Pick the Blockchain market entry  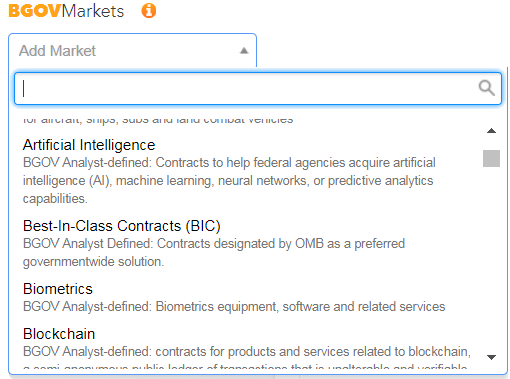point(247,347)
